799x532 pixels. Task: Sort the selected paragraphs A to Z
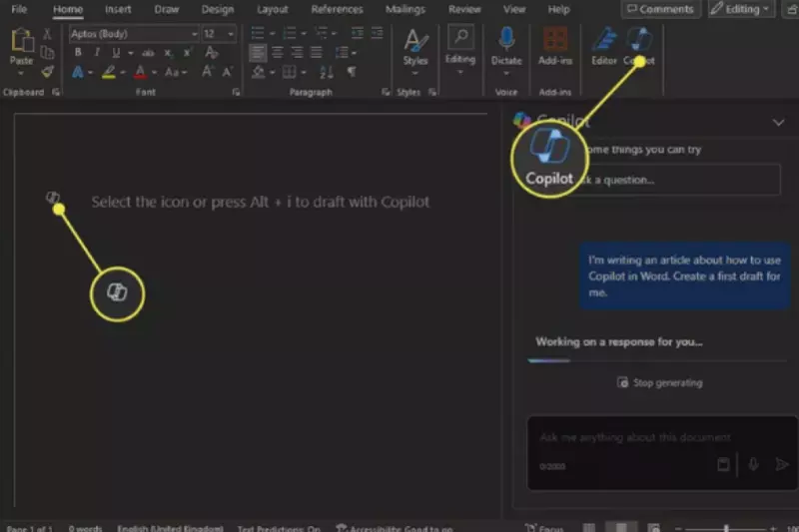(327, 72)
